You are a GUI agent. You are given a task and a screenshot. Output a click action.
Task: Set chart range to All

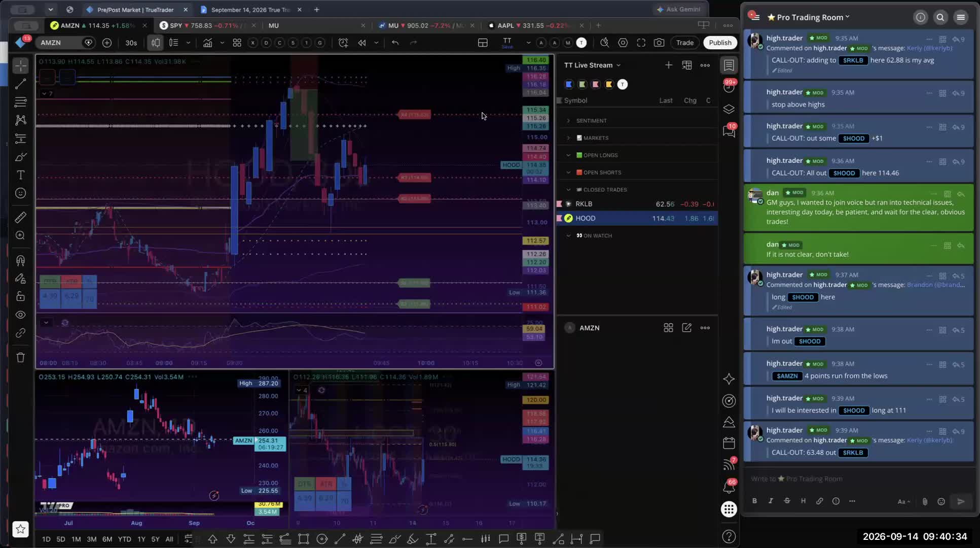[x=169, y=539]
